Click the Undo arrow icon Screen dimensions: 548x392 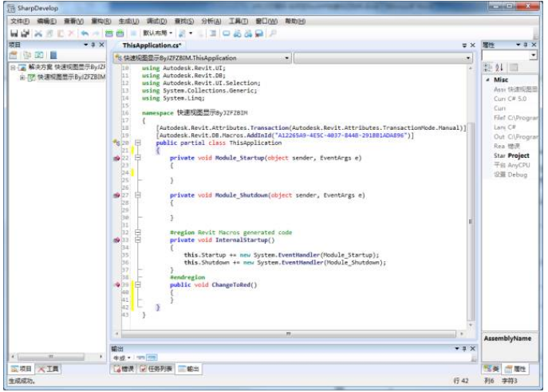coord(85,33)
